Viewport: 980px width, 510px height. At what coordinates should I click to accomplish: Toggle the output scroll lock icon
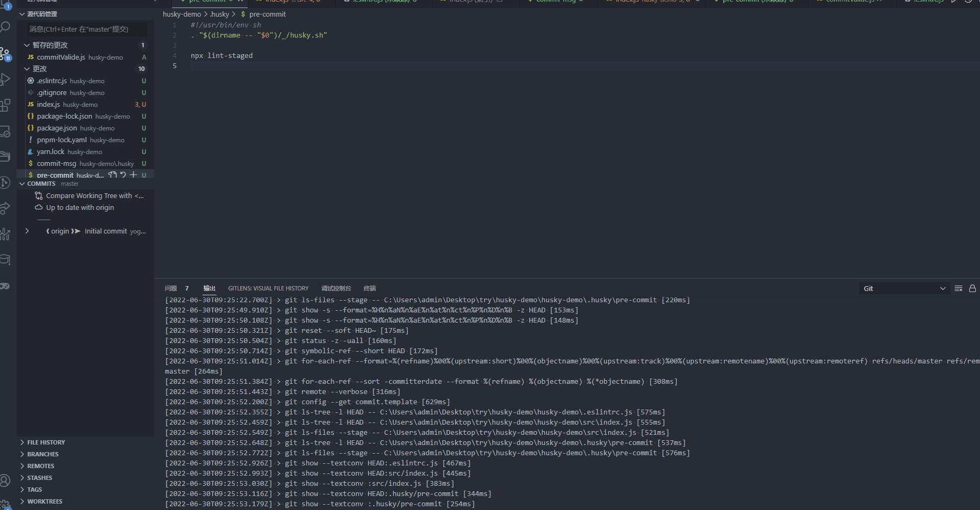972,288
